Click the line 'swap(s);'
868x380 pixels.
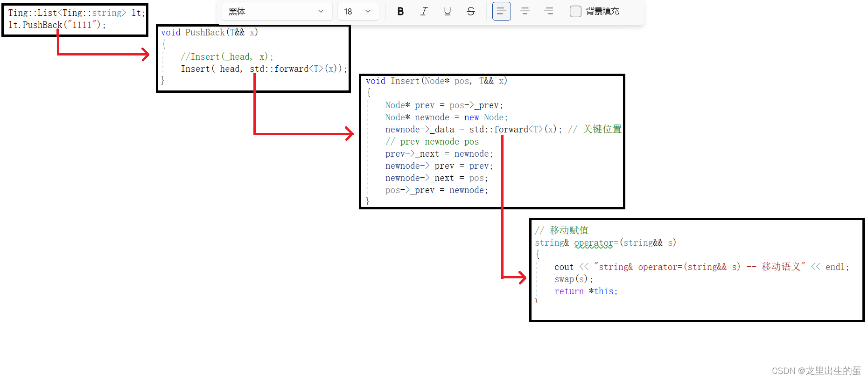click(574, 279)
